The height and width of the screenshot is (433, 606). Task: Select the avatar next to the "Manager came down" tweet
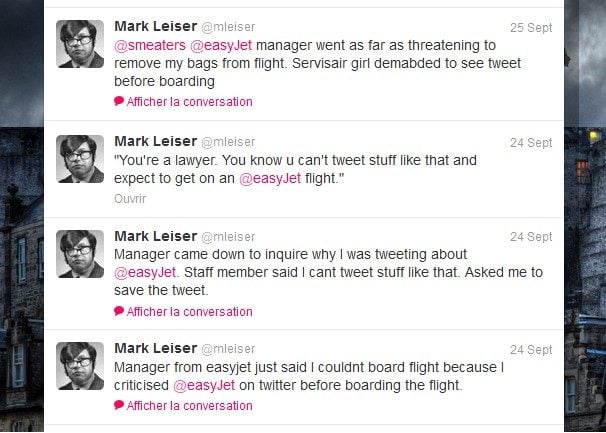point(80,254)
